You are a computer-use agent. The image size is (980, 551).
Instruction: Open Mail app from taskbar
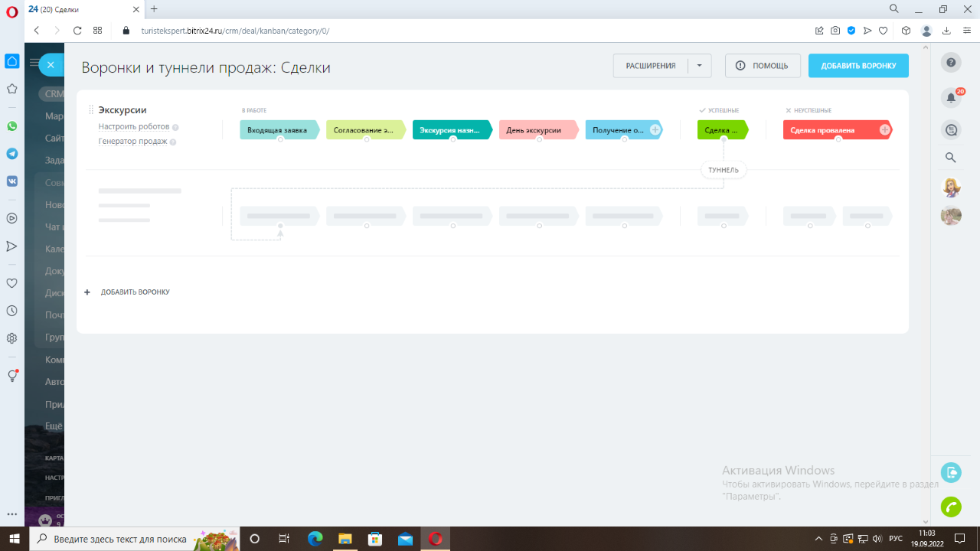click(x=405, y=539)
